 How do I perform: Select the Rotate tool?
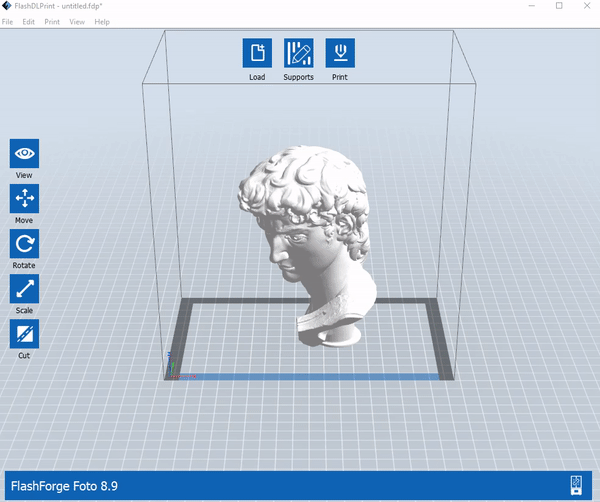(x=24, y=244)
